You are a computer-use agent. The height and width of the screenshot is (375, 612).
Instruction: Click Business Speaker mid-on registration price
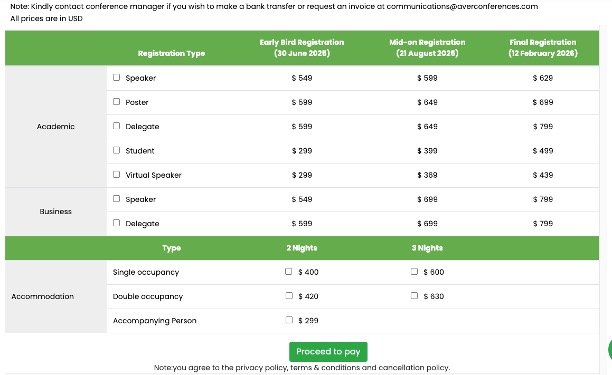tap(427, 199)
